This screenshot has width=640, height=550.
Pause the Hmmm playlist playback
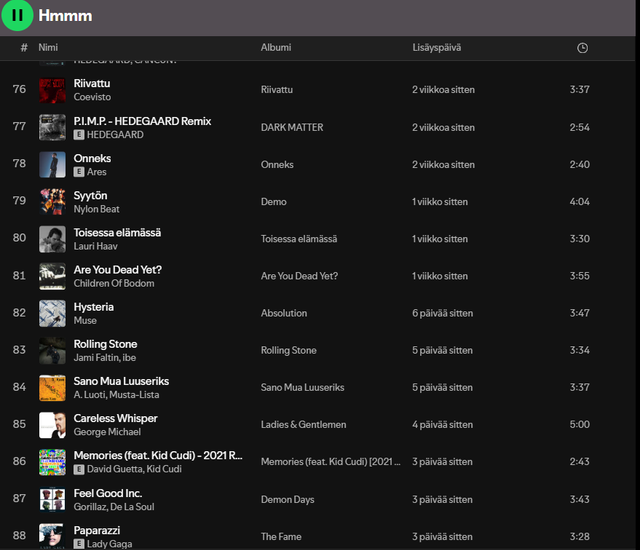[x=17, y=16]
